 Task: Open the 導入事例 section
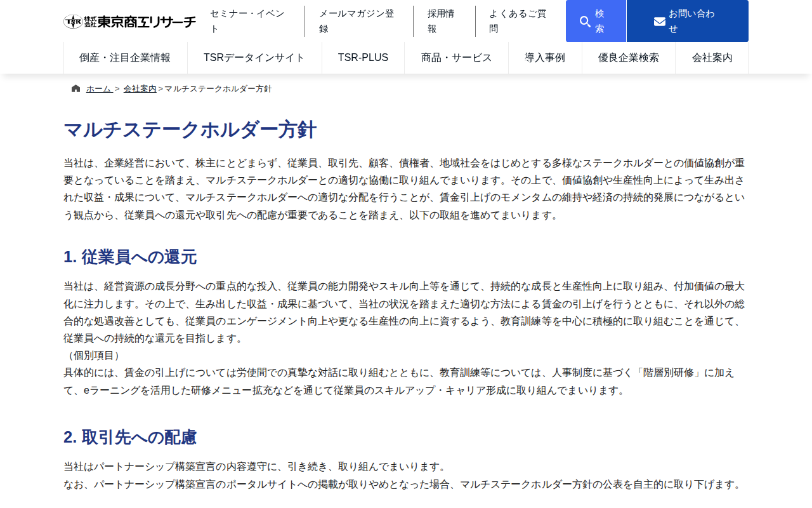pos(545,57)
